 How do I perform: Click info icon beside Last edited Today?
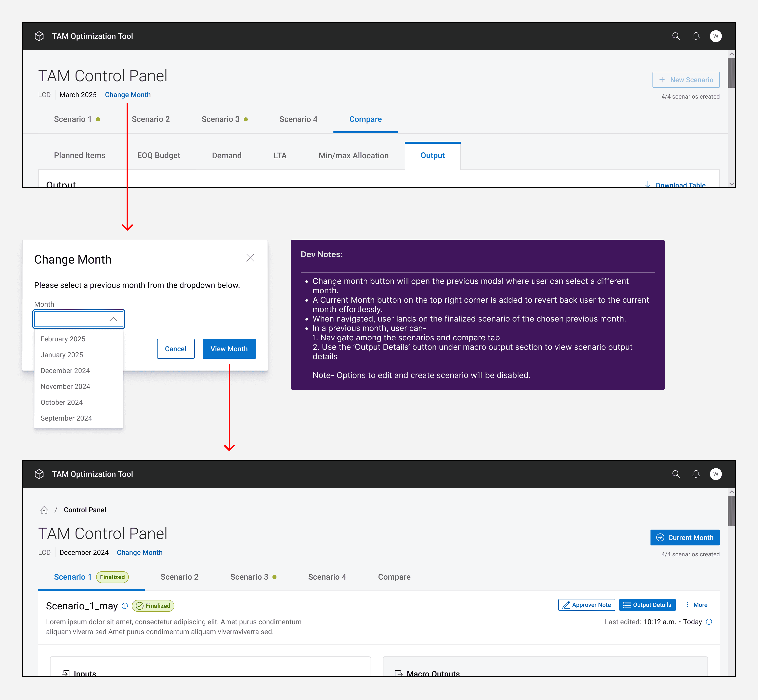click(709, 621)
